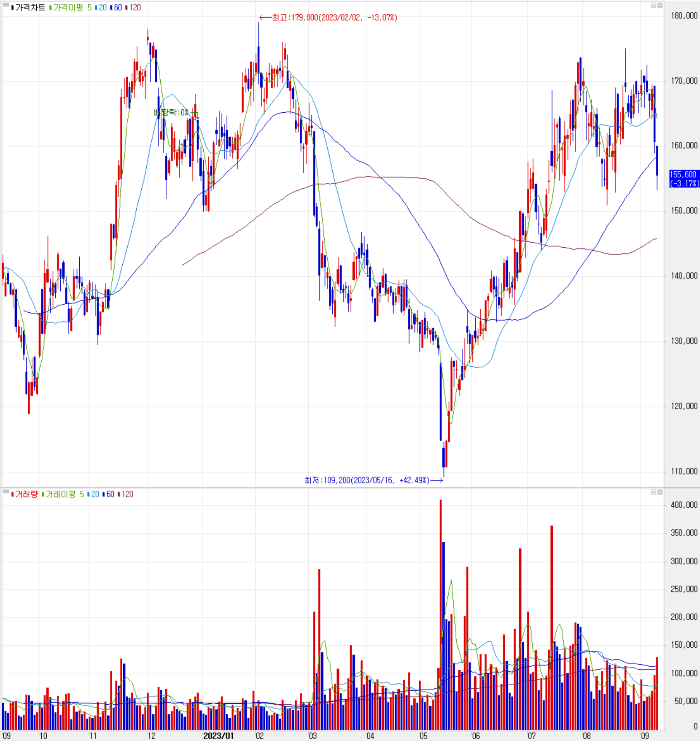Viewport: 700px width, 741px height.
Task: Close the volume chart panel
Action: pyautogui.click(x=660, y=492)
